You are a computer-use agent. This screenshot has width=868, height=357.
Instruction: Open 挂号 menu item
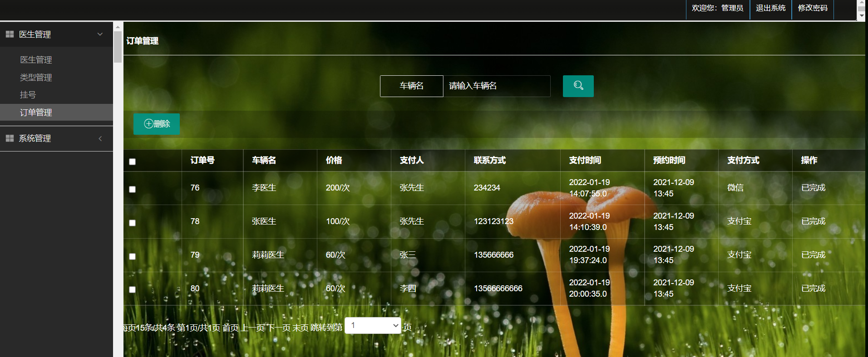[x=28, y=94]
